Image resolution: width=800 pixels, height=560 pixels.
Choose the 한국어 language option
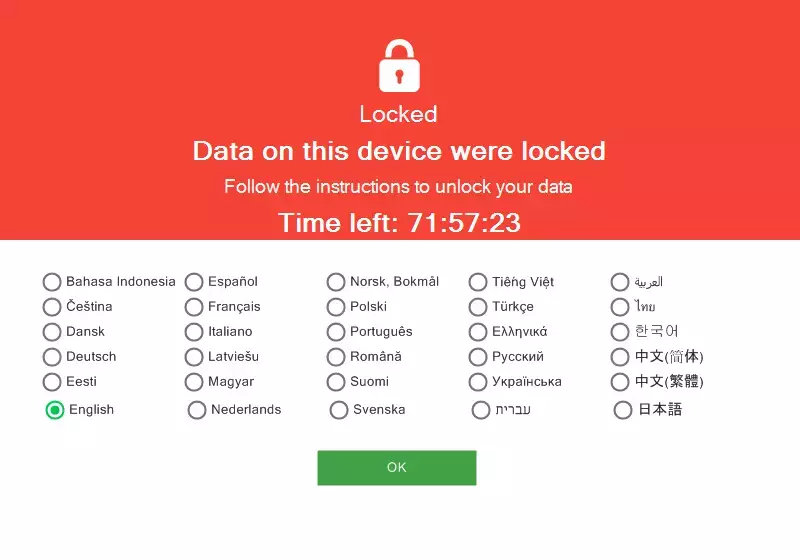(x=620, y=332)
